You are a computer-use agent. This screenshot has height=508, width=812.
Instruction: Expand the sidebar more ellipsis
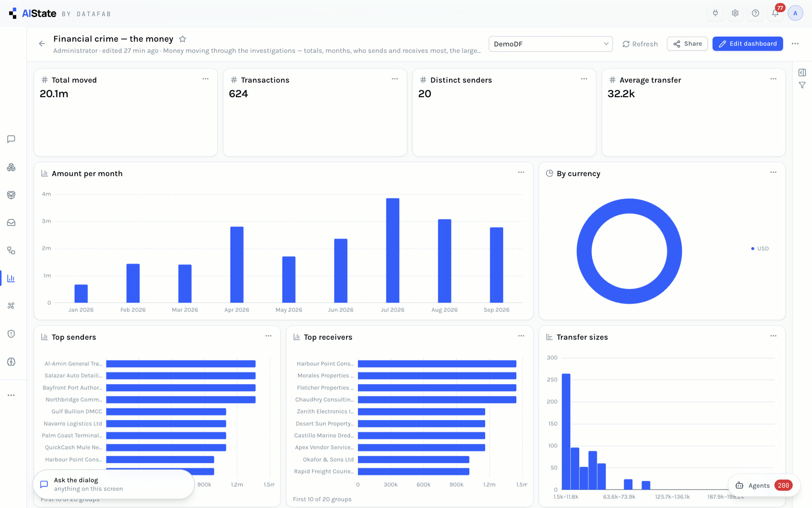pyautogui.click(x=11, y=395)
